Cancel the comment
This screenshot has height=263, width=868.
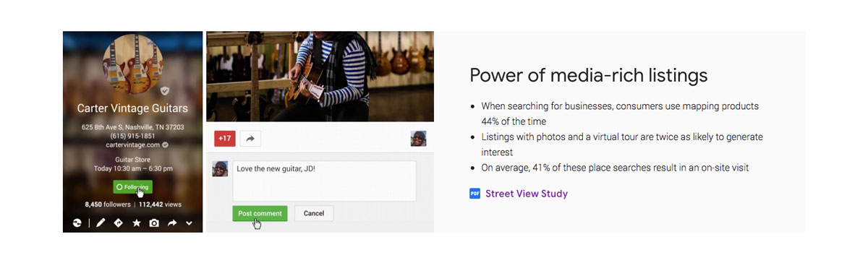point(314,213)
